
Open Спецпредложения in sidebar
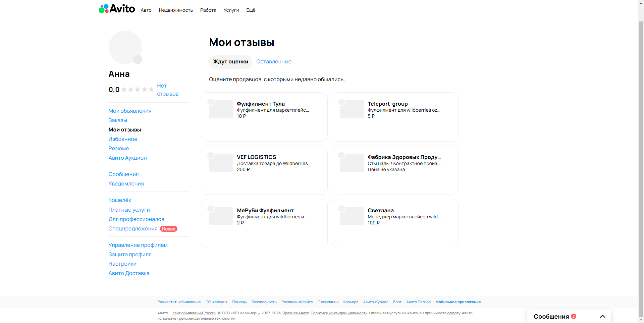(133, 229)
